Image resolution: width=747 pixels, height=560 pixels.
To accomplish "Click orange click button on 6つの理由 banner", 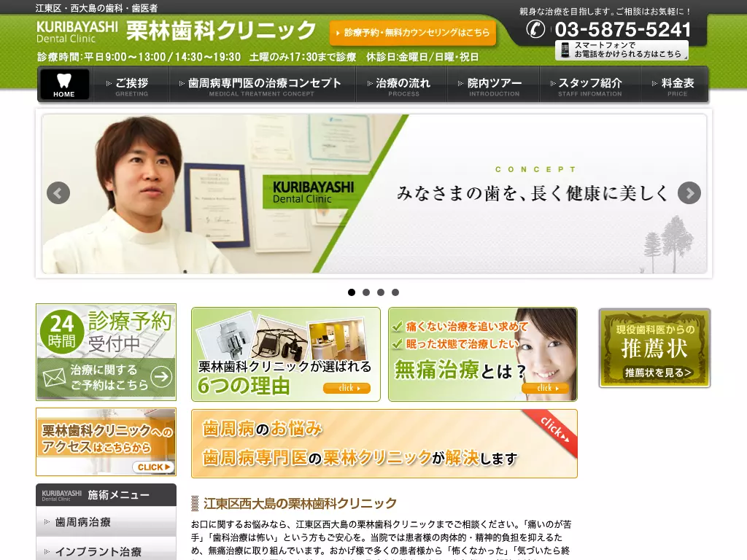I will 347,388.
